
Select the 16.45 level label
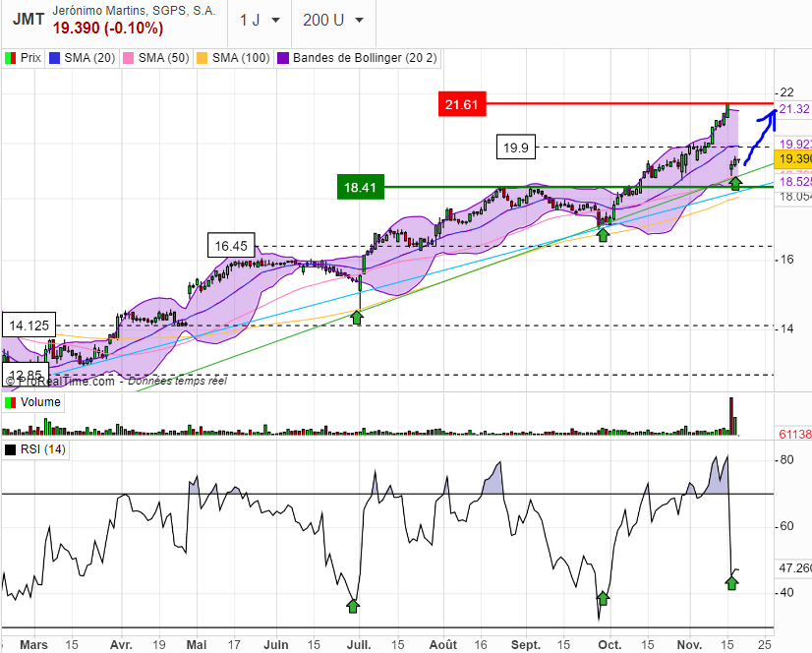(231, 245)
